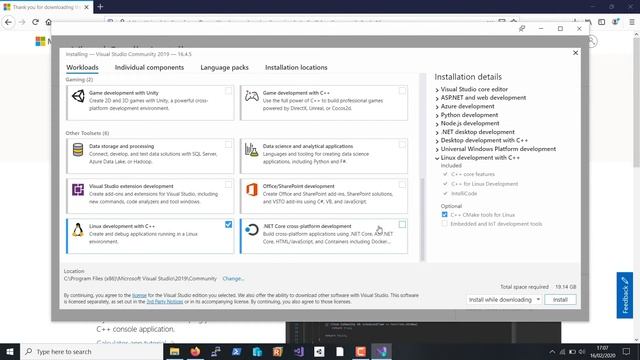The height and width of the screenshot is (360, 640).
Task: Show hidden system tray icons
Action: (x=552, y=352)
